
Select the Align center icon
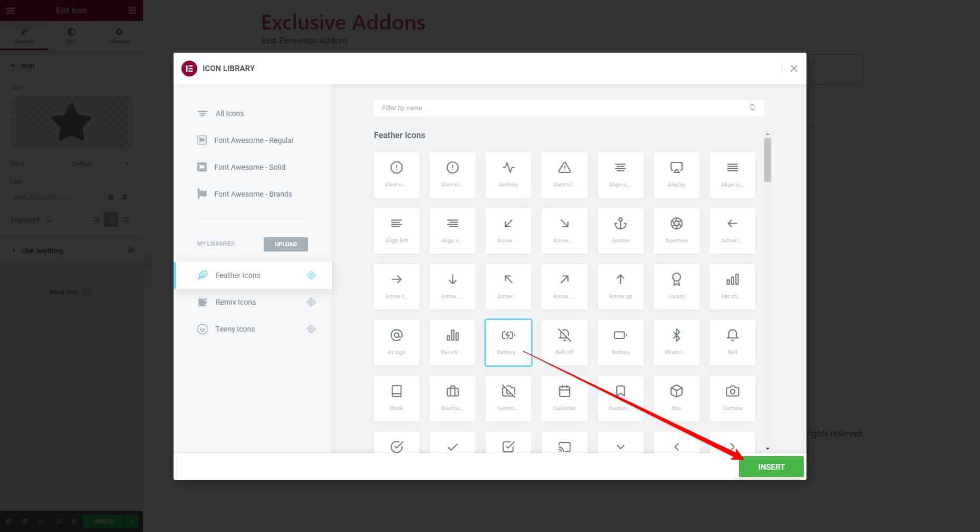point(620,175)
